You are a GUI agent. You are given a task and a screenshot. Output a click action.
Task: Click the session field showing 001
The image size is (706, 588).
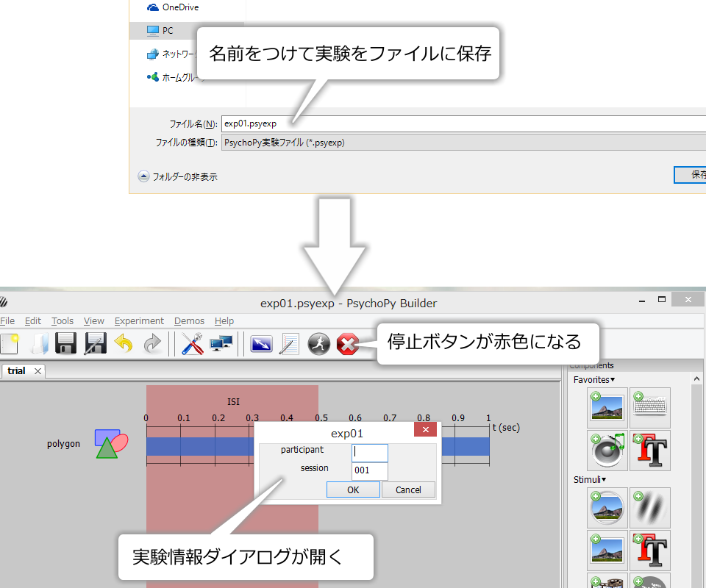click(x=370, y=470)
